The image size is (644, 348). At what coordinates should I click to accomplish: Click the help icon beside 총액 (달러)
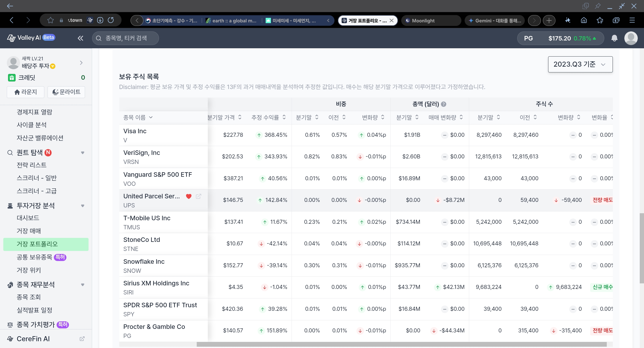(444, 104)
